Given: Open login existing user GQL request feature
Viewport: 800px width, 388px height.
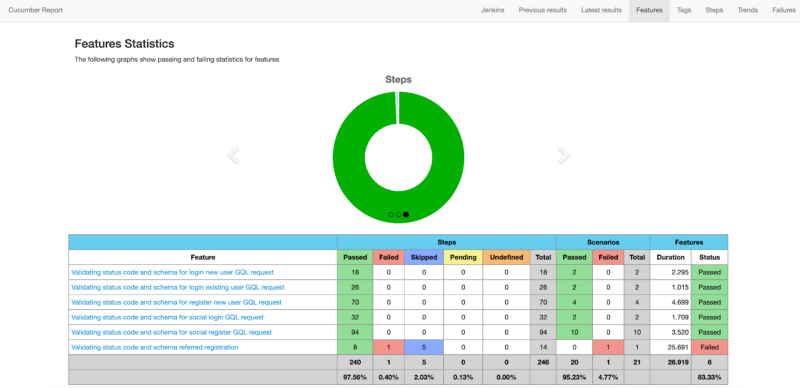Looking at the screenshot, I should [x=178, y=287].
